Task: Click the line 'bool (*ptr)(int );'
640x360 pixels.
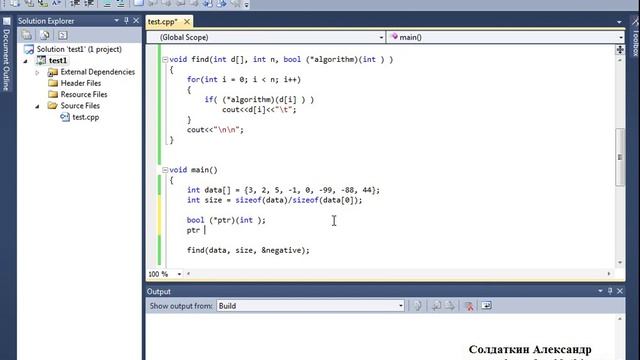Action: point(226,220)
